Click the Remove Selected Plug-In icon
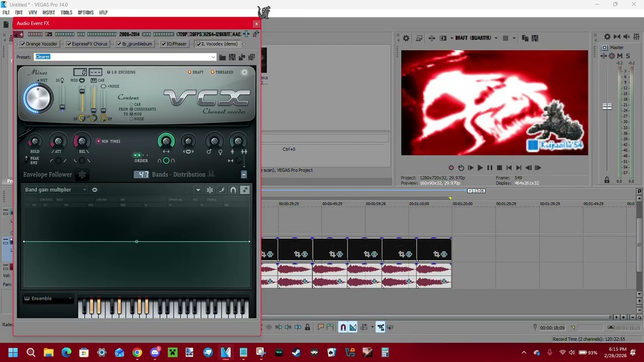The height and width of the screenshot is (362, 644). point(256,34)
